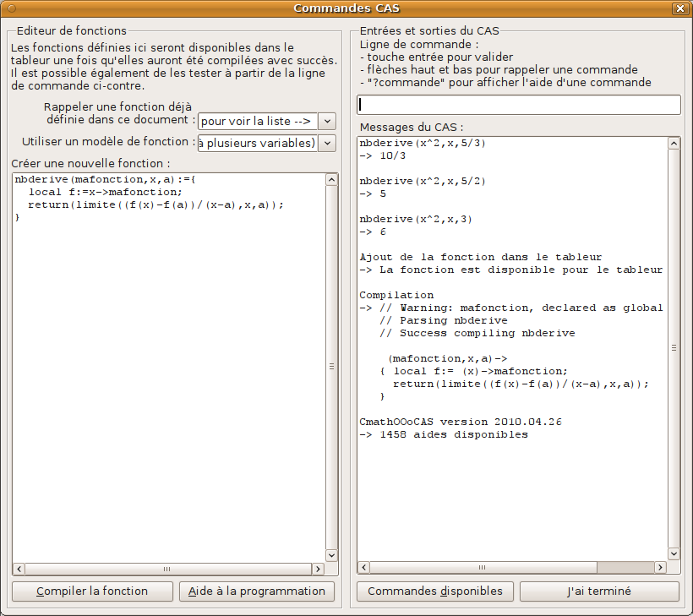
Task: Click 'local f:=x->mafonction;' line in the editor
Action: point(105,192)
